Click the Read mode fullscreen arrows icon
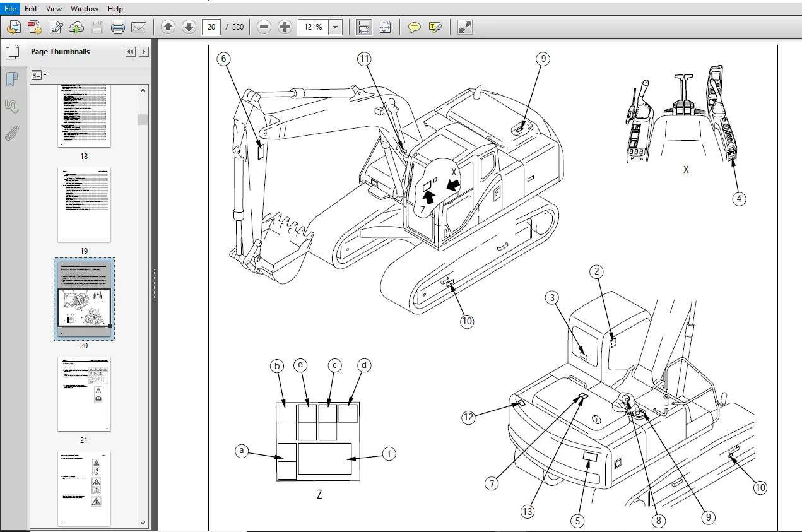 pos(464,27)
